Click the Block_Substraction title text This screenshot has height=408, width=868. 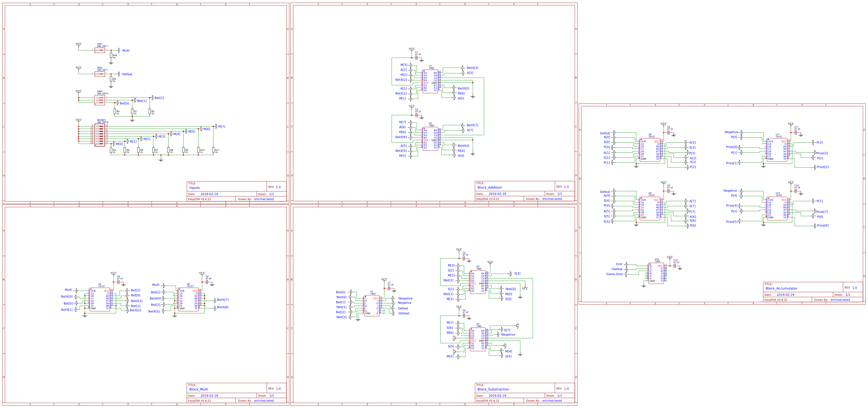tap(493, 389)
